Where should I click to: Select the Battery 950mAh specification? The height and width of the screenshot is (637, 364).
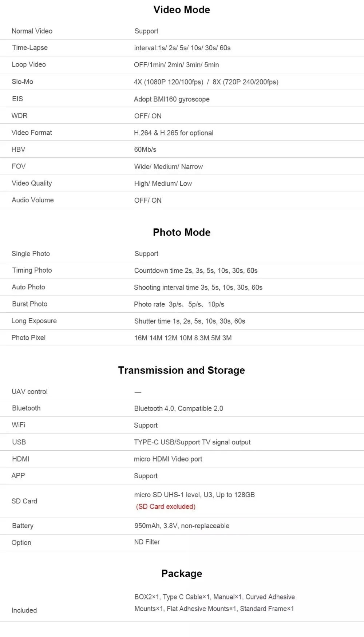coord(182,526)
